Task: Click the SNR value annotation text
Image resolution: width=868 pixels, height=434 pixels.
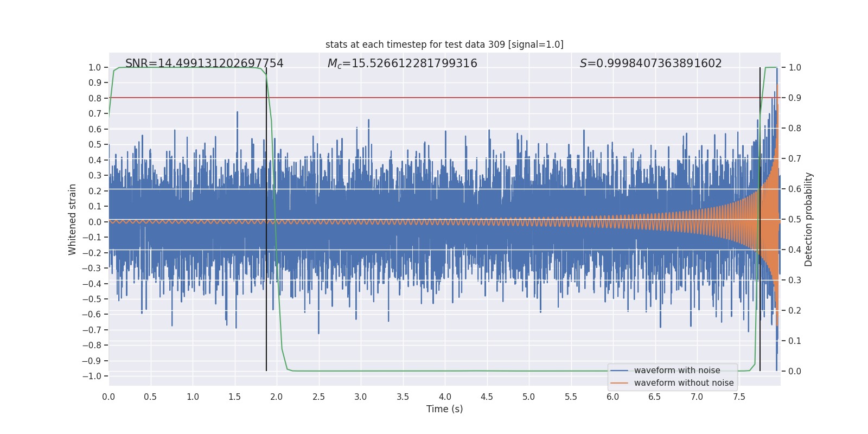Action: click(x=204, y=63)
